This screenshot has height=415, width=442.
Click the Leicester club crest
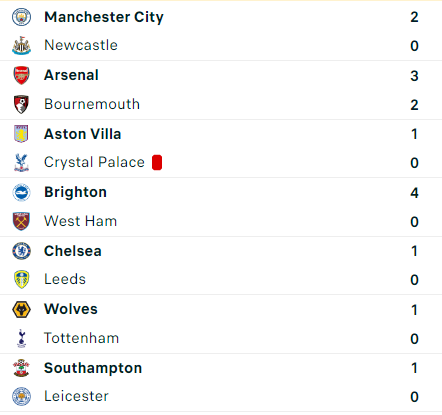click(x=21, y=397)
